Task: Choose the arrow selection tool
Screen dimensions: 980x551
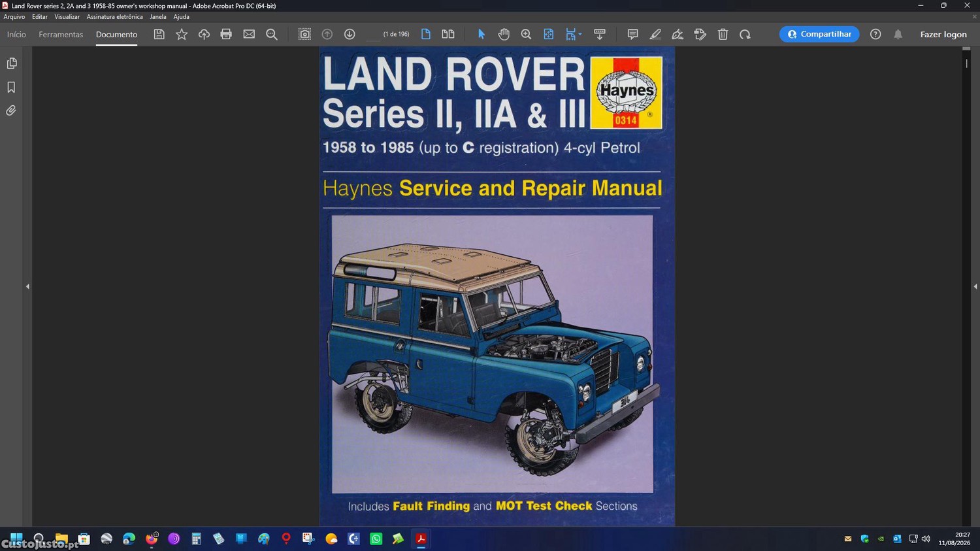Action: [x=482, y=34]
